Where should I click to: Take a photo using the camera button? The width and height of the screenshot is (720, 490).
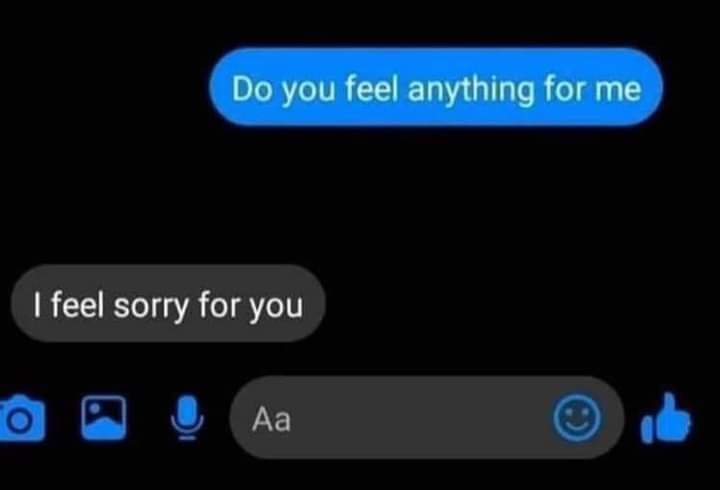(x=22, y=417)
